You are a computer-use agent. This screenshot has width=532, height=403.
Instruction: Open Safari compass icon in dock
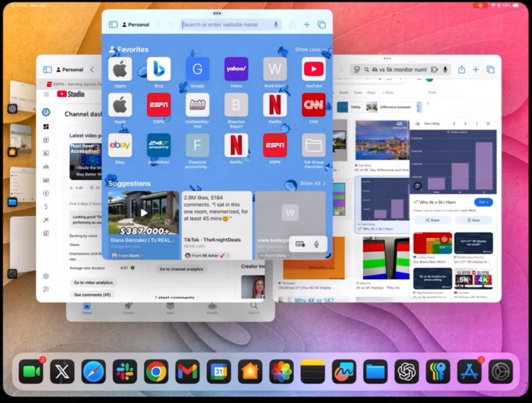tap(94, 372)
